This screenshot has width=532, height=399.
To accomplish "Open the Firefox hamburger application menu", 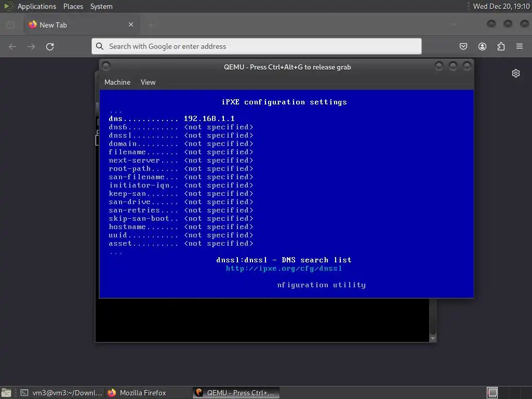I will 520,46.
